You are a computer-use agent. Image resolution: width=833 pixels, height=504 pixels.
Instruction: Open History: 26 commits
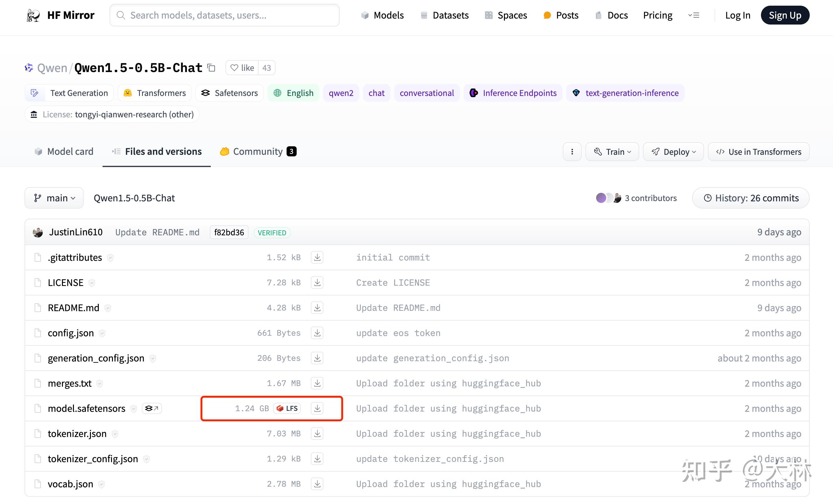click(x=751, y=198)
